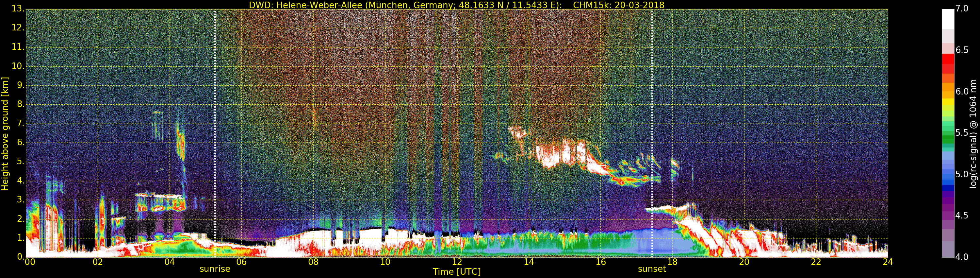Image resolution: width=980 pixels, height=278 pixels.
Task: Click the DWD Helene-Weber-Allee chart title
Action: pyautogui.click(x=457, y=5)
